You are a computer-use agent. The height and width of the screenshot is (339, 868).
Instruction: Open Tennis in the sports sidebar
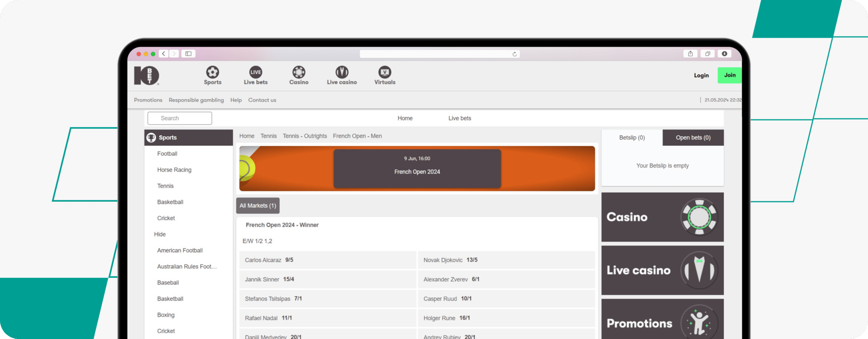point(165,186)
